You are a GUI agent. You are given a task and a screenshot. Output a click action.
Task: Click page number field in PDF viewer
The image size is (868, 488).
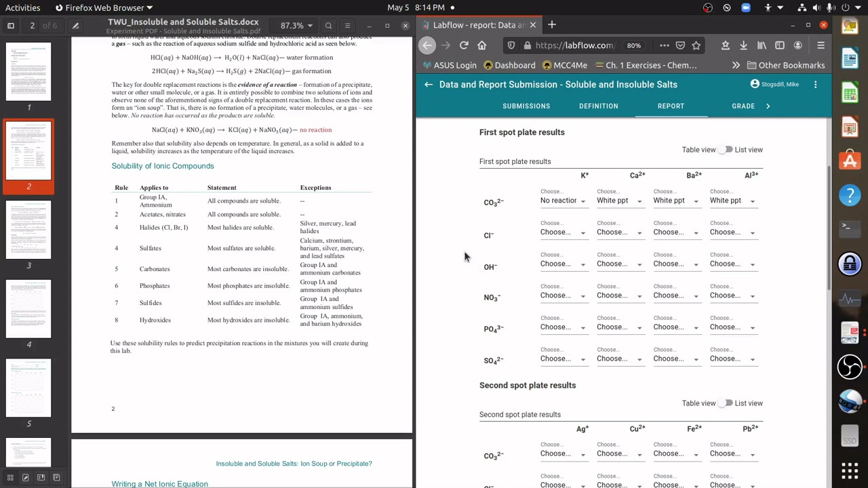32,26
